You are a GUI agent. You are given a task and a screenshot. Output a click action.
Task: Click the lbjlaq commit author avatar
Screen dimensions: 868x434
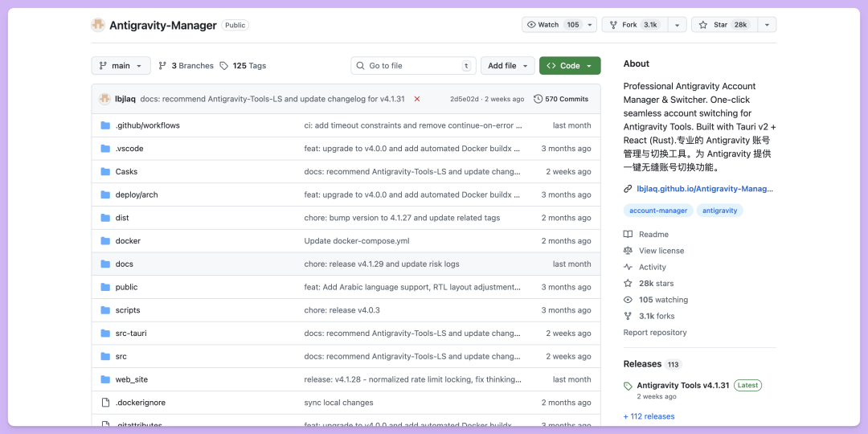click(x=104, y=99)
